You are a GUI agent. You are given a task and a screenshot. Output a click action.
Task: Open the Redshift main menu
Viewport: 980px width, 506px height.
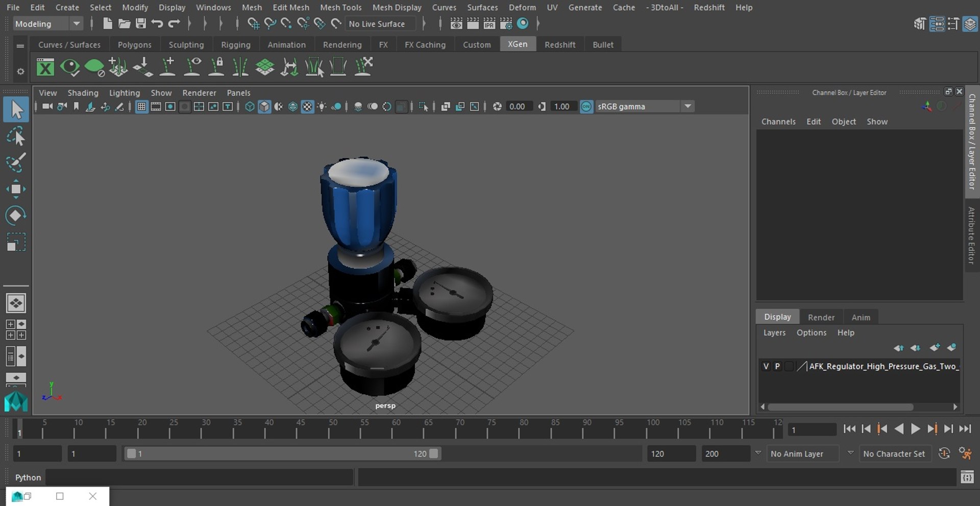[709, 7]
